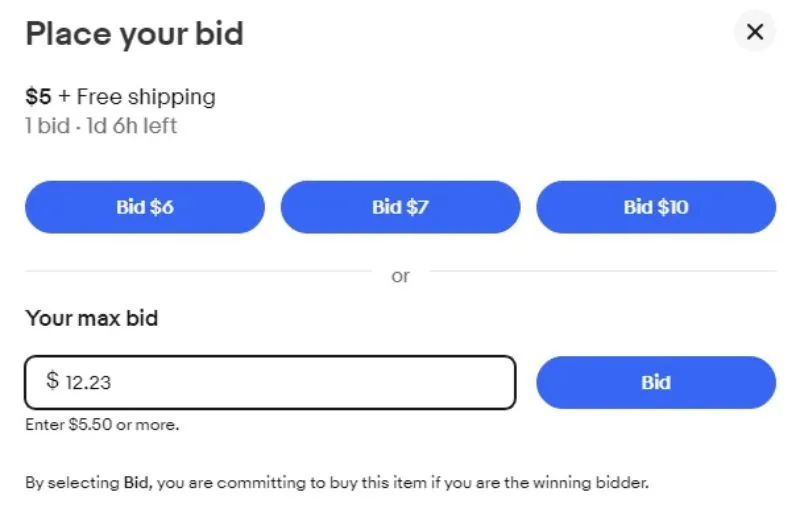
Task: Click the "1 bid" count text
Action: pyautogui.click(x=46, y=127)
